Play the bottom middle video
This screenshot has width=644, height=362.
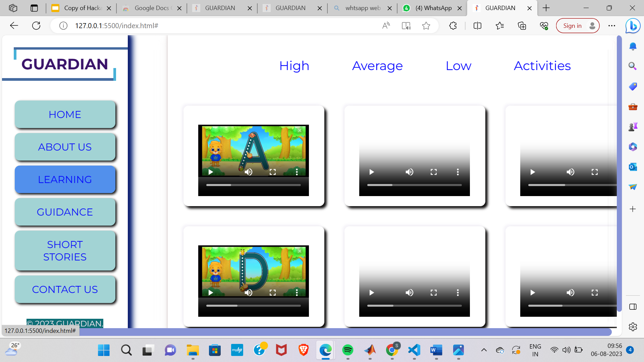pyautogui.click(x=372, y=293)
